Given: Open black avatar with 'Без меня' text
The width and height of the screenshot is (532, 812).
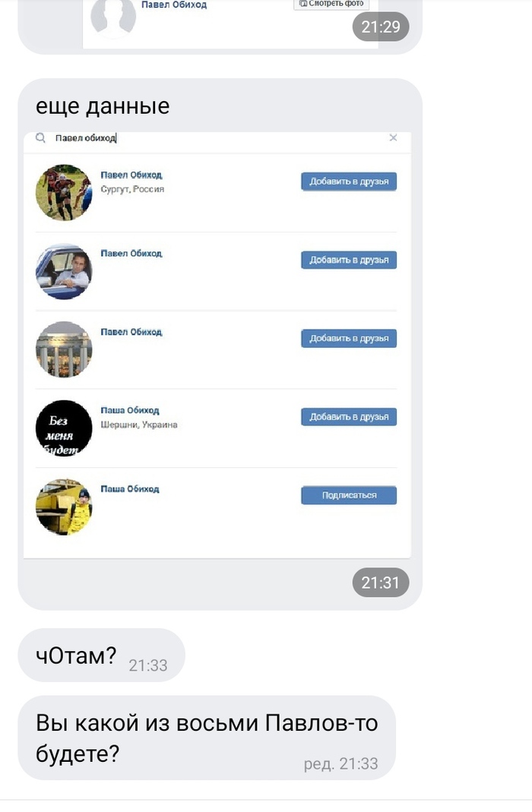Looking at the screenshot, I should pyautogui.click(x=64, y=428).
